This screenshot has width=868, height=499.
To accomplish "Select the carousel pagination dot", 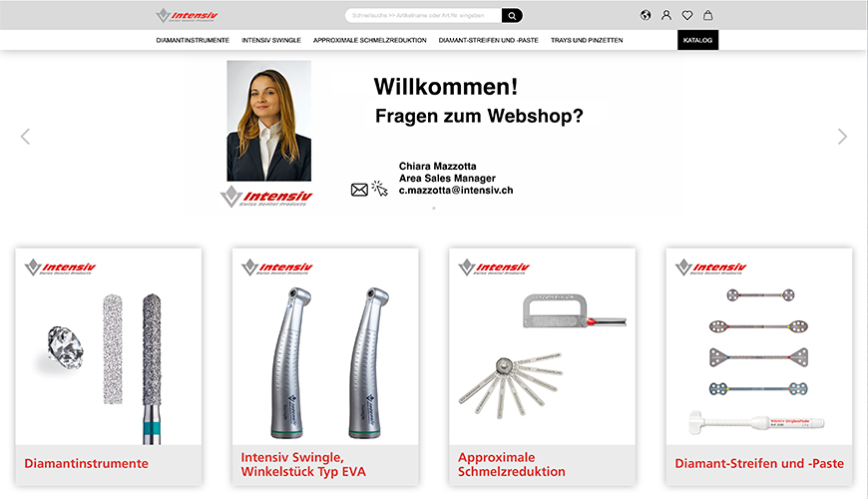I will [434, 209].
